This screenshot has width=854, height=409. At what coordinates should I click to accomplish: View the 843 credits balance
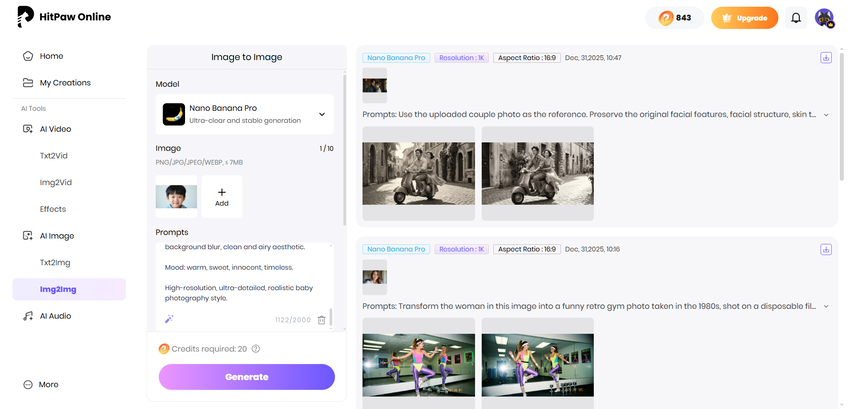click(x=674, y=17)
